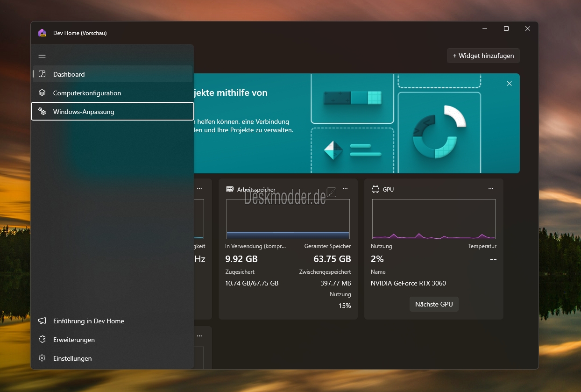Click the Dev Home app logo in title bar
The image size is (581, 392).
[x=42, y=33]
